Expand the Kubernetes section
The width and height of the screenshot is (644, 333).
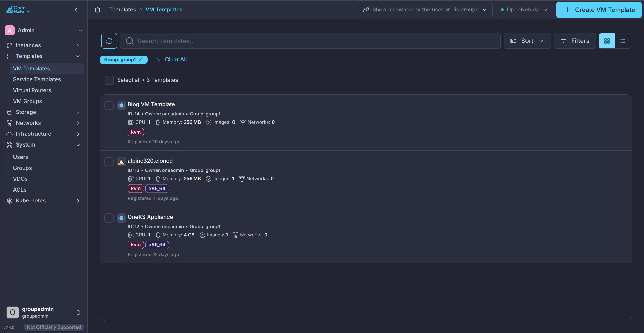pos(78,201)
